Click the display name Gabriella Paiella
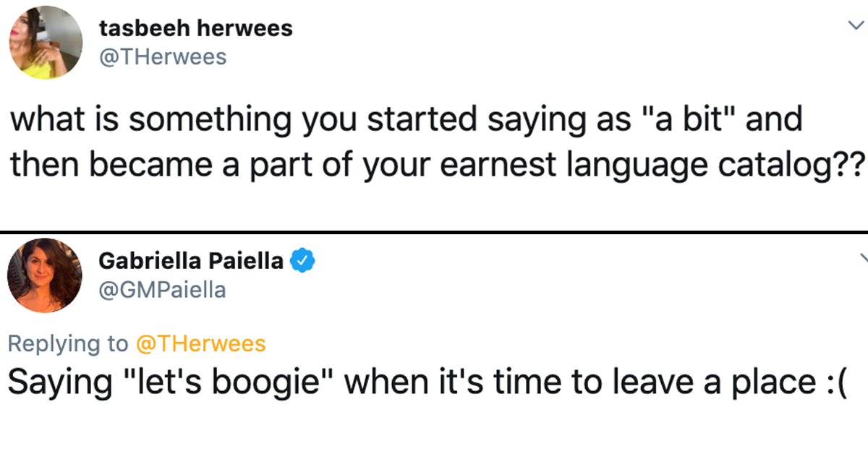Image resolution: width=868 pixels, height=454 pixels. (191, 260)
